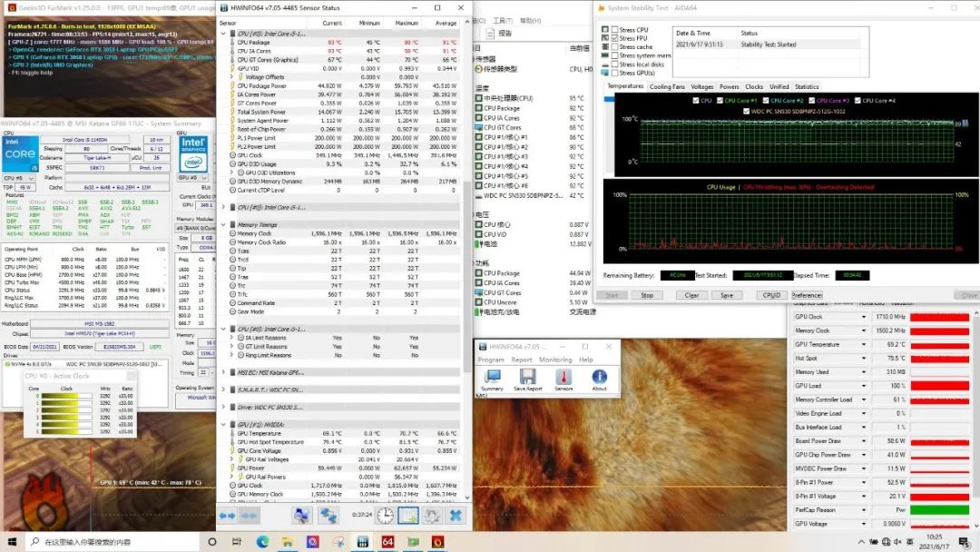
Task: Open Summary in the HWiNFO64 toolbar
Action: coord(491,377)
